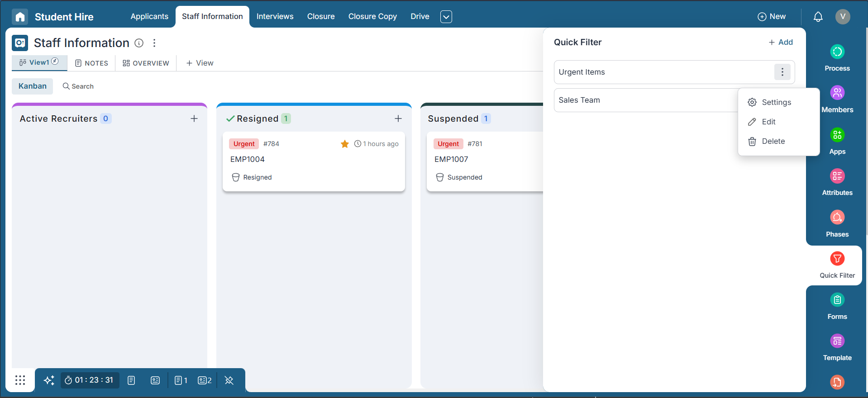The image size is (868, 398).
Task: Click the Resigned column header
Action: click(258, 118)
